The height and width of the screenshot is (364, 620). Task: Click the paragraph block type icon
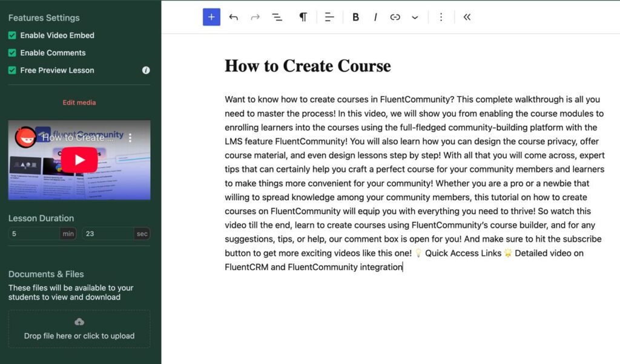pyautogui.click(x=303, y=17)
